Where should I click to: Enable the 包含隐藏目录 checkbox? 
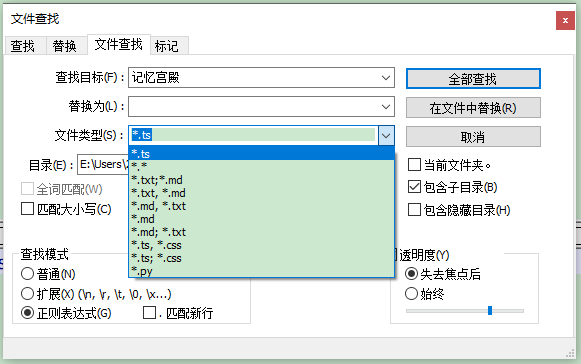414,210
